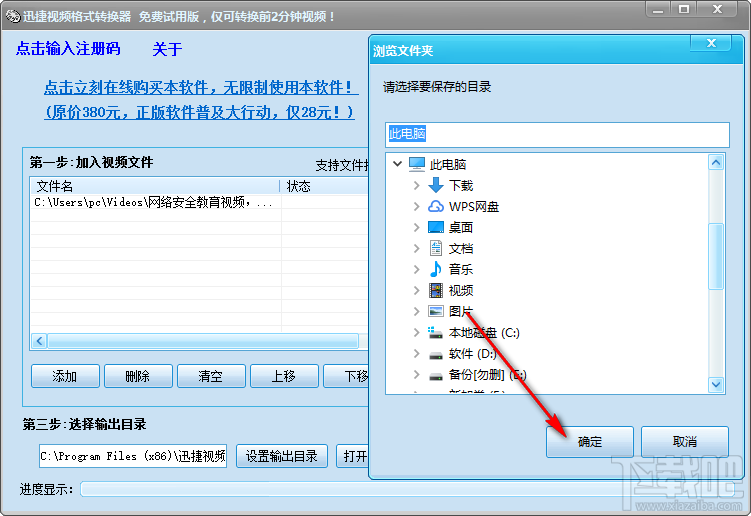
Task: Click the 本地磁盘 (C:) drive icon
Action: (x=435, y=333)
